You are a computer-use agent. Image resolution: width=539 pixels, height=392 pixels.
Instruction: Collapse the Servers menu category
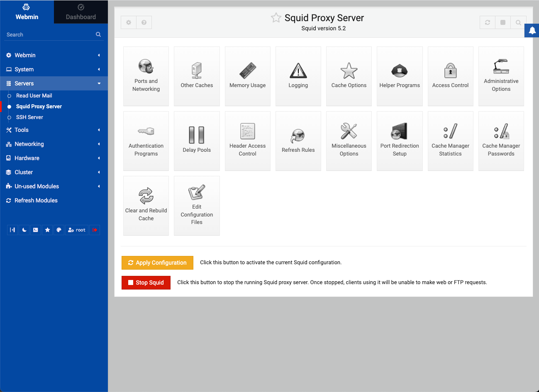tap(54, 83)
